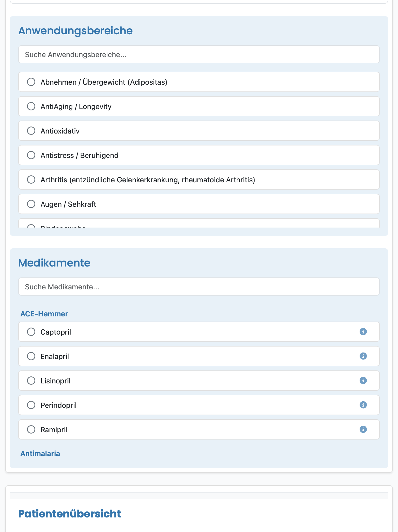Select Lisinopril medication
The image size is (398, 532).
coord(199,381)
